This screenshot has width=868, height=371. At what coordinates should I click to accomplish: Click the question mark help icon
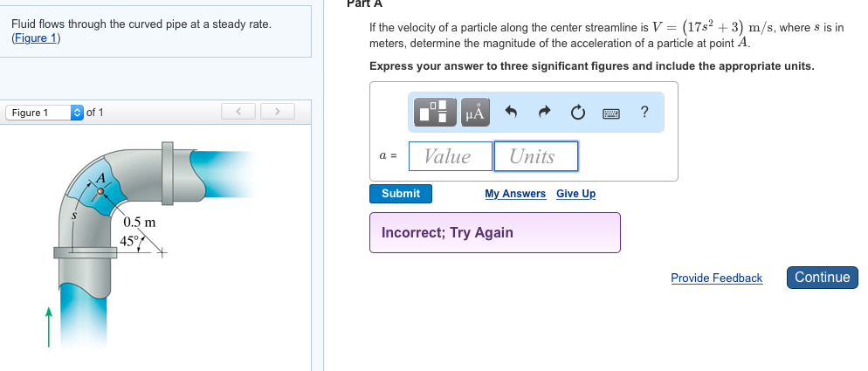644,111
